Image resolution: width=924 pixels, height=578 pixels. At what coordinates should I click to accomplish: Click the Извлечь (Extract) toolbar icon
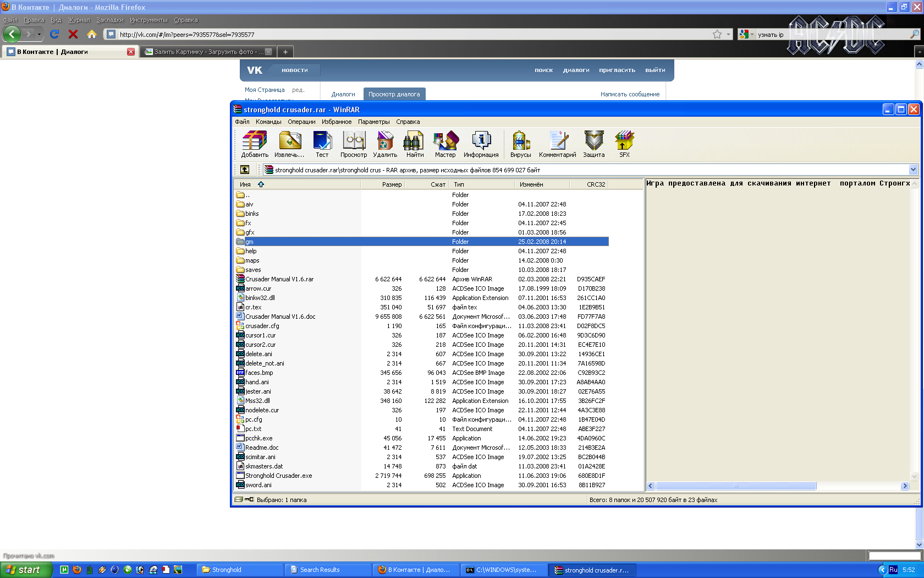point(289,144)
